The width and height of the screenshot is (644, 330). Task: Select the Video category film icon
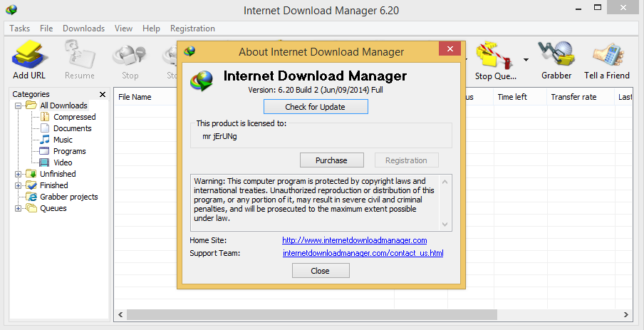point(44,163)
